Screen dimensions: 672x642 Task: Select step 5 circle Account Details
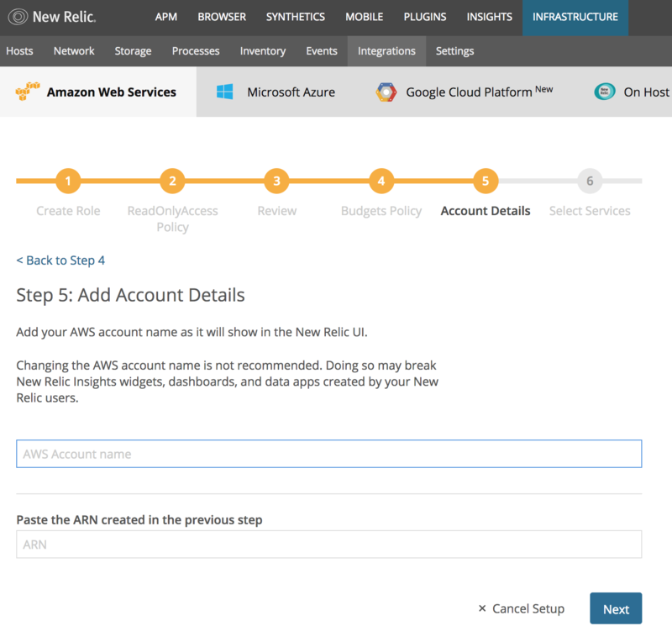pyautogui.click(x=486, y=181)
